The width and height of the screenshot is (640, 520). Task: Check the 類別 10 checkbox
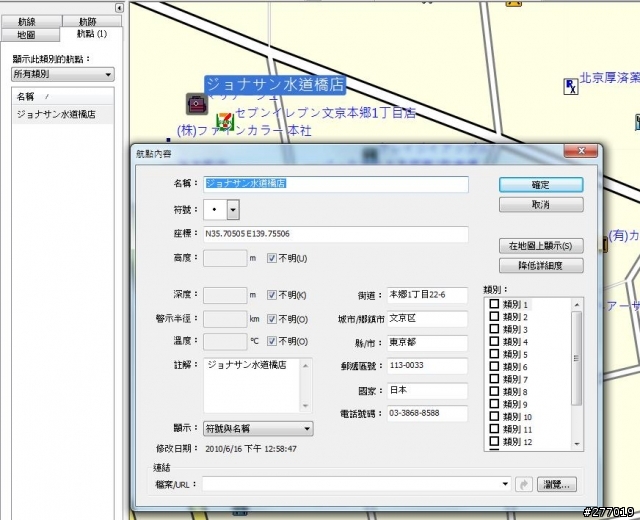point(494,416)
